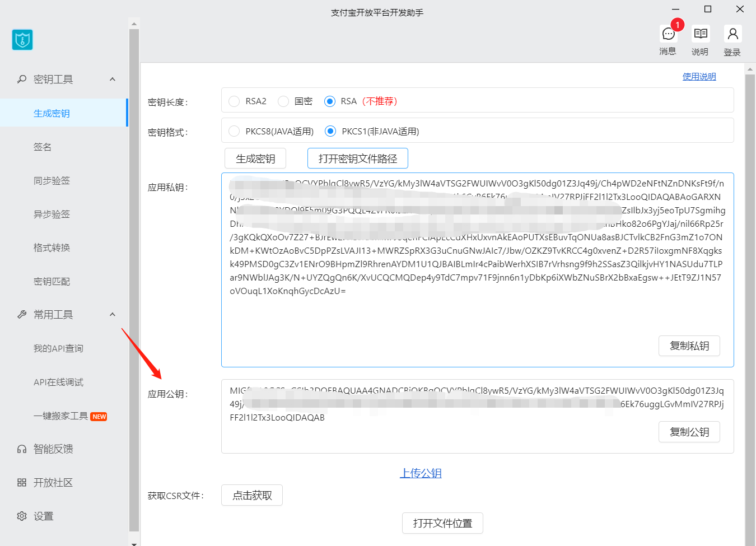756x546 pixels.
Task: Click the sidebar vertical scrollbar
Action: tap(134, 280)
